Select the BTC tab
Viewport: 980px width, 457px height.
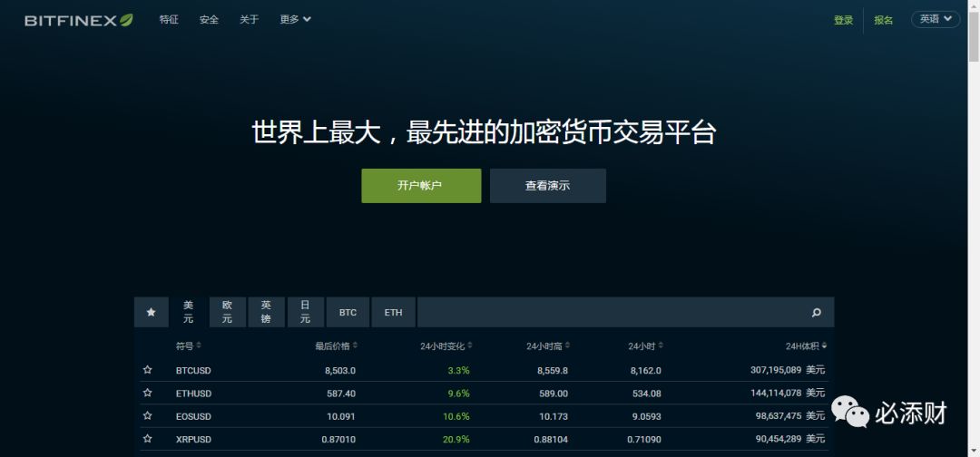click(348, 312)
